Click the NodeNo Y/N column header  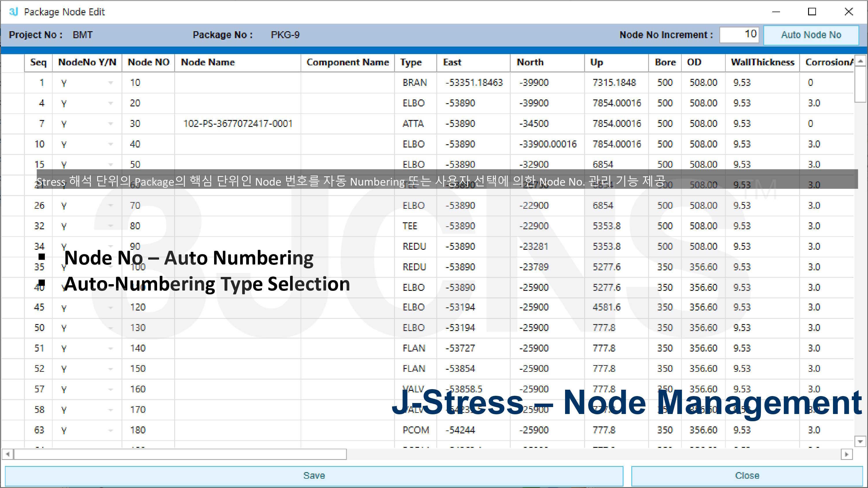[x=87, y=63]
